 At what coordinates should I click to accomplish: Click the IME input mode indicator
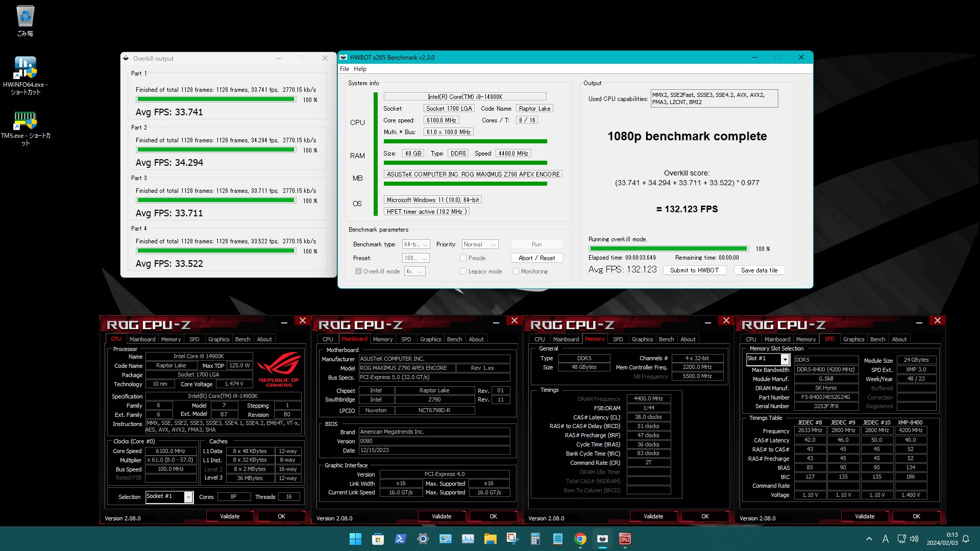[x=885, y=539]
